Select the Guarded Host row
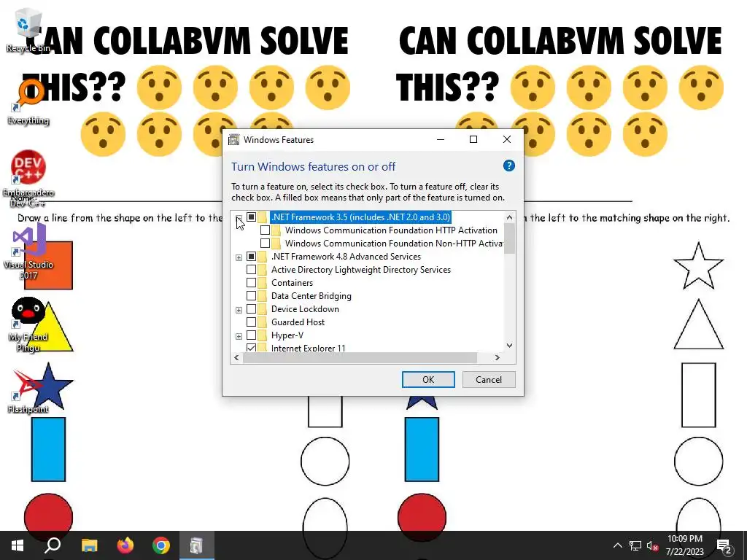This screenshot has height=560, width=747. (x=298, y=322)
